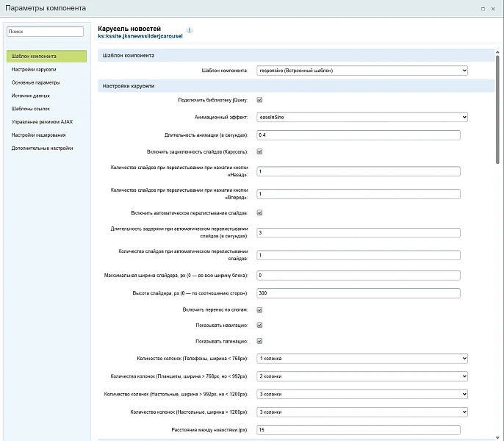
Task: Click the maximum slider width field
Action: (x=359, y=276)
